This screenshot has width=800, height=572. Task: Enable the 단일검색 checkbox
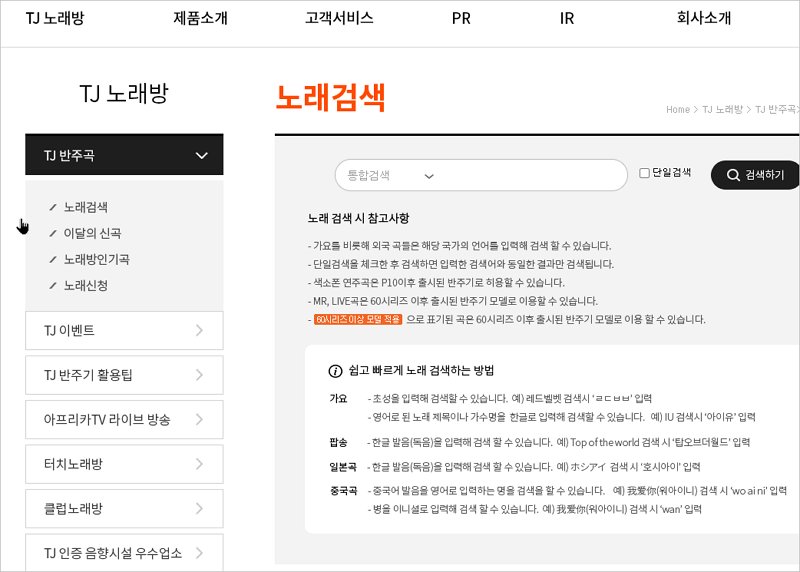(x=645, y=173)
